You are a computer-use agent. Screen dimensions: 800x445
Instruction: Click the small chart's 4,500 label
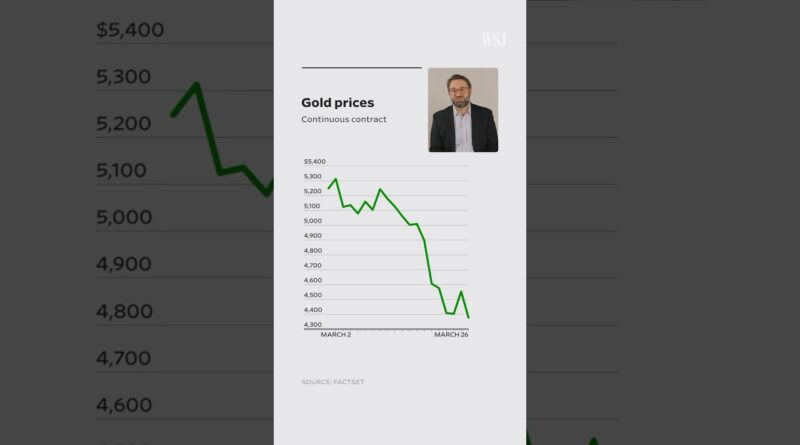coord(313,295)
